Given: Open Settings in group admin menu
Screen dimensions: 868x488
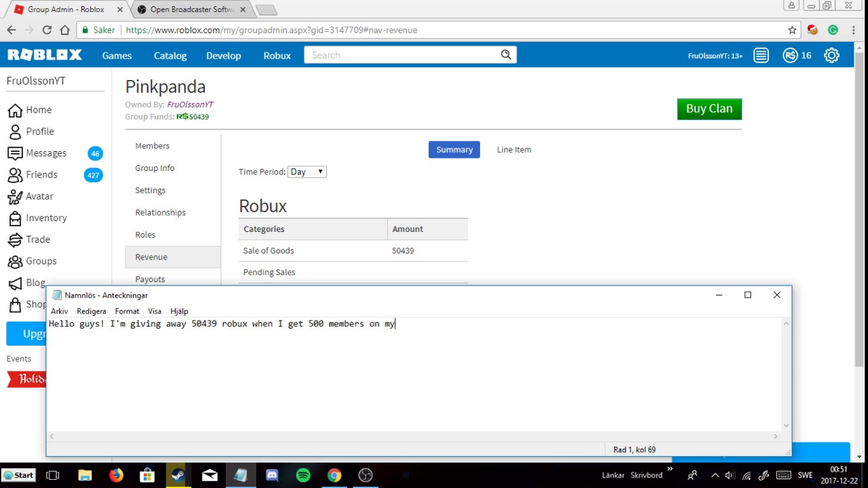Looking at the screenshot, I should [150, 190].
